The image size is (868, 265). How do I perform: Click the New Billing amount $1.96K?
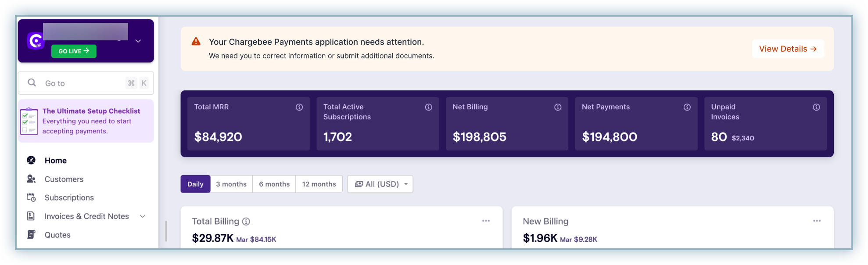[540, 238]
